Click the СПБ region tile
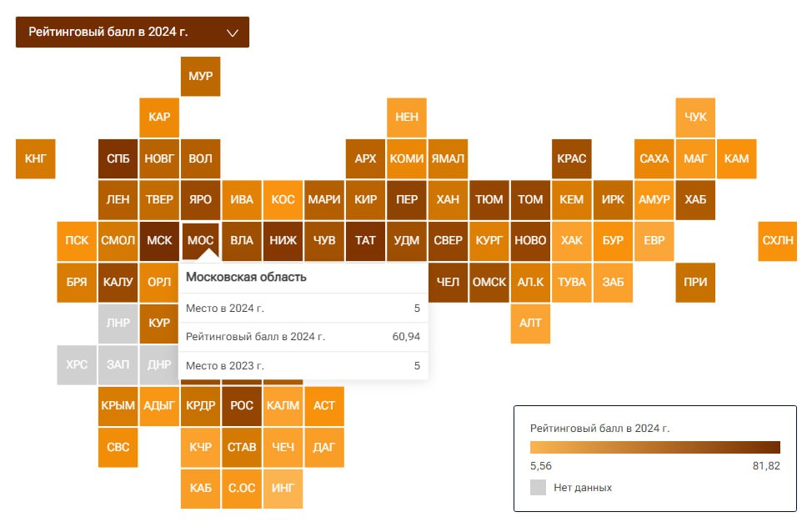812x527 pixels. click(x=118, y=158)
